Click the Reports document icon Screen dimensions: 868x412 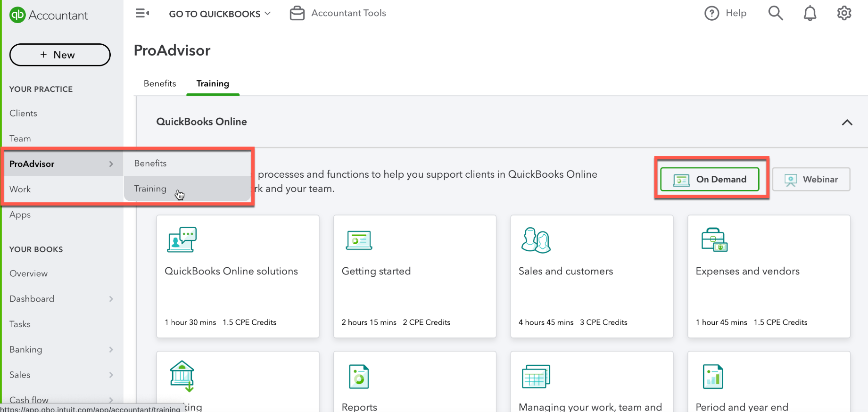pos(359,377)
